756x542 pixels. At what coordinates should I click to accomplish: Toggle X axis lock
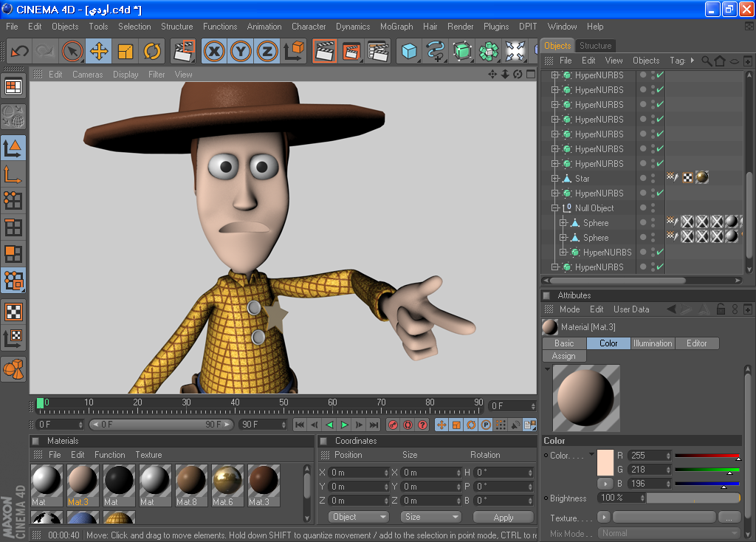(214, 51)
